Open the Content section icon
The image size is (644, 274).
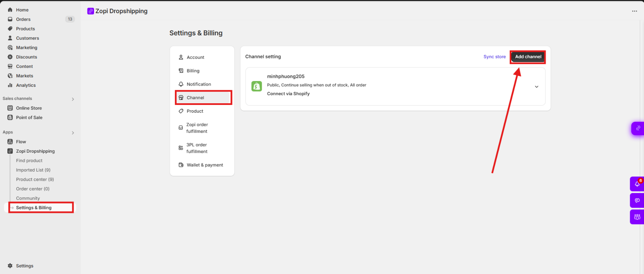click(10, 66)
